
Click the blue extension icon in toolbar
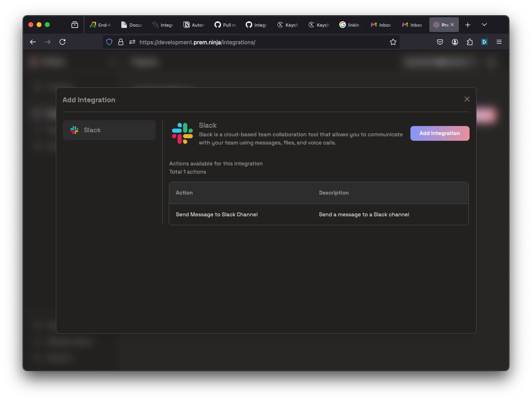pos(484,42)
